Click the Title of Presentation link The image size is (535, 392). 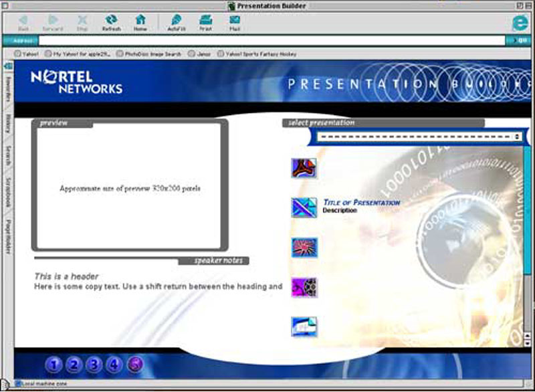point(361,202)
